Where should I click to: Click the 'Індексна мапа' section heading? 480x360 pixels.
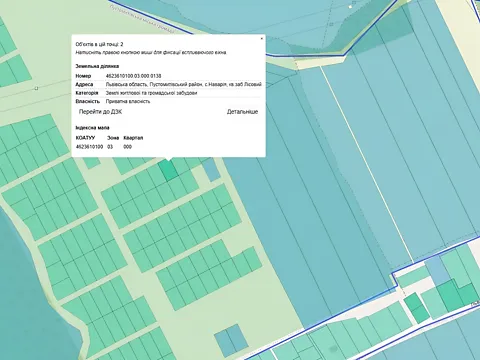[x=92, y=128]
